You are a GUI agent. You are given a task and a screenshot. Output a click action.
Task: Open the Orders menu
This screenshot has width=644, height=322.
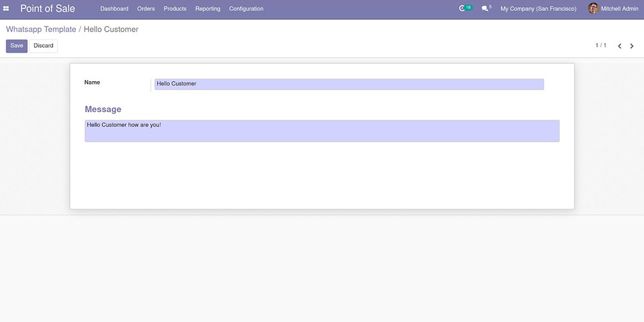146,9
